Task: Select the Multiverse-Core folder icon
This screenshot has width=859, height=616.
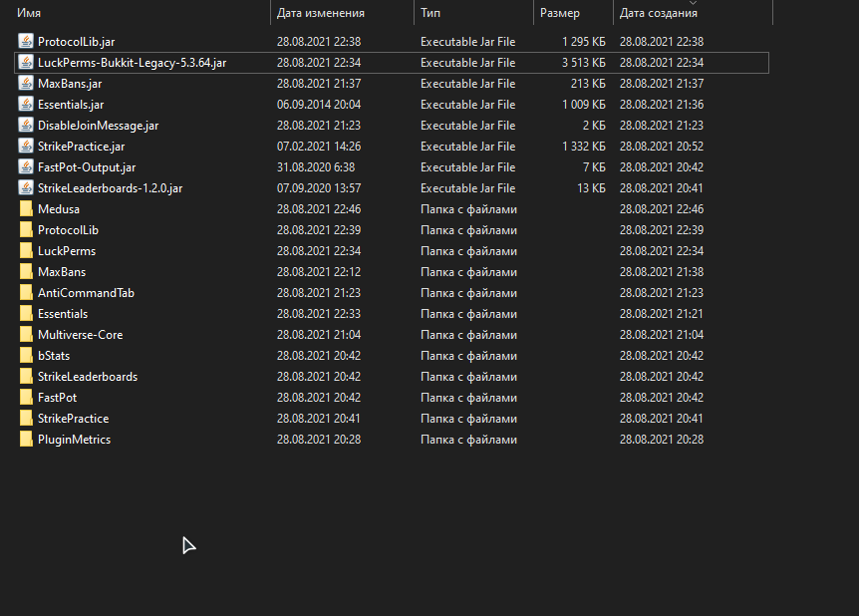Action: (26, 335)
